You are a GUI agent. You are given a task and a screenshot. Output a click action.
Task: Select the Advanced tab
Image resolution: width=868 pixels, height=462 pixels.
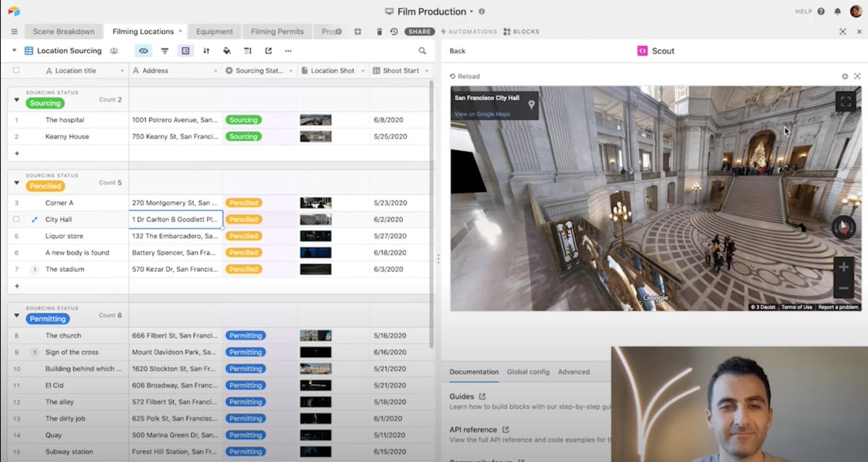[x=574, y=372]
